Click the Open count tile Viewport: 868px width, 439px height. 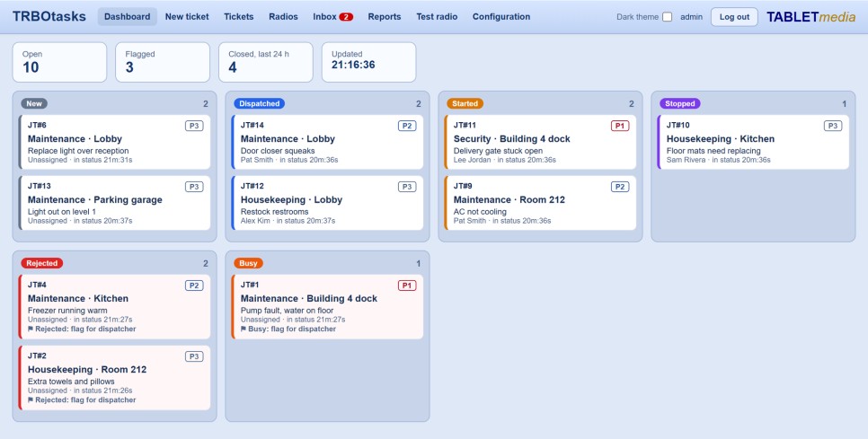pos(60,63)
